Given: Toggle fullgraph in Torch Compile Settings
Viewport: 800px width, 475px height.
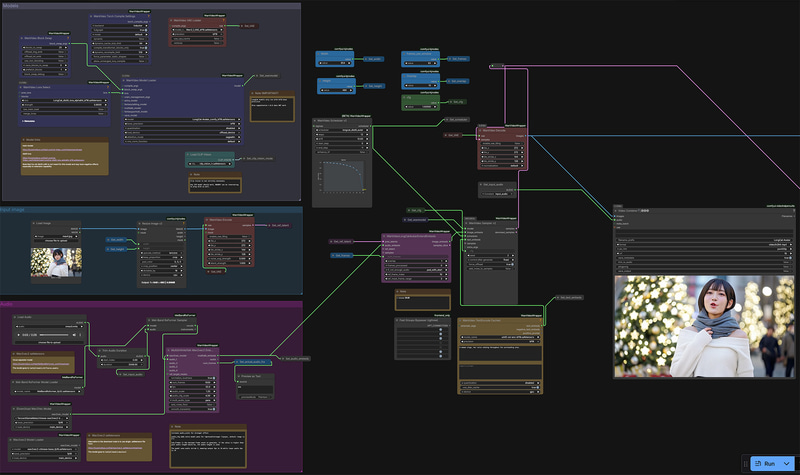Looking at the screenshot, I should coord(120,30).
